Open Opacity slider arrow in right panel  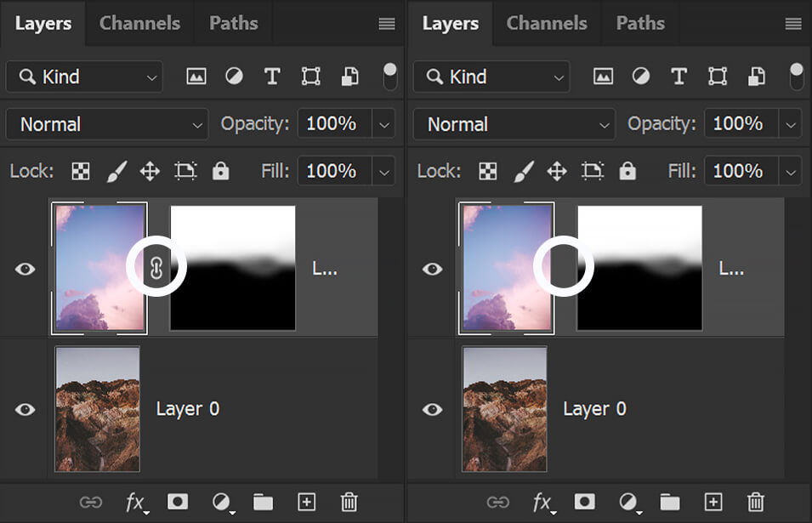point(791,124)
